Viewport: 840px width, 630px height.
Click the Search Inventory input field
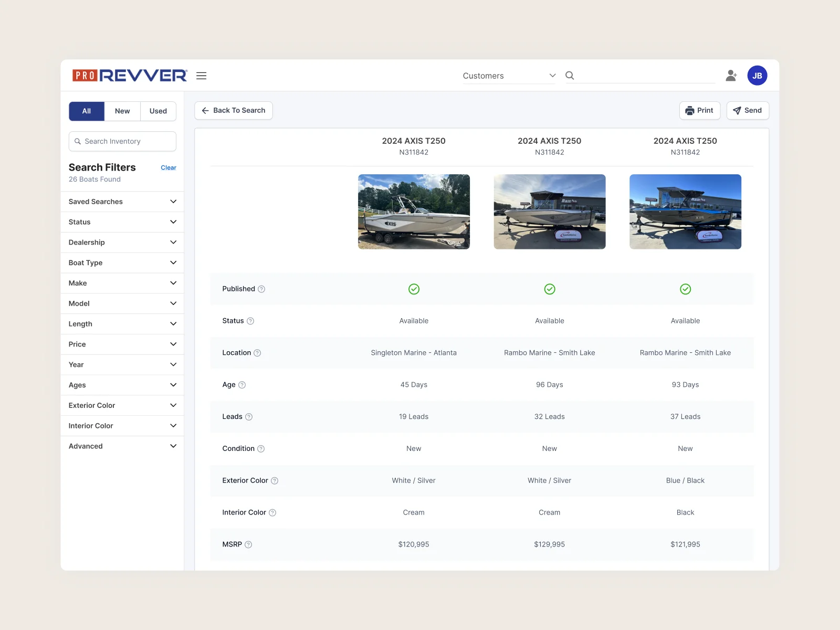click(122, 142)
